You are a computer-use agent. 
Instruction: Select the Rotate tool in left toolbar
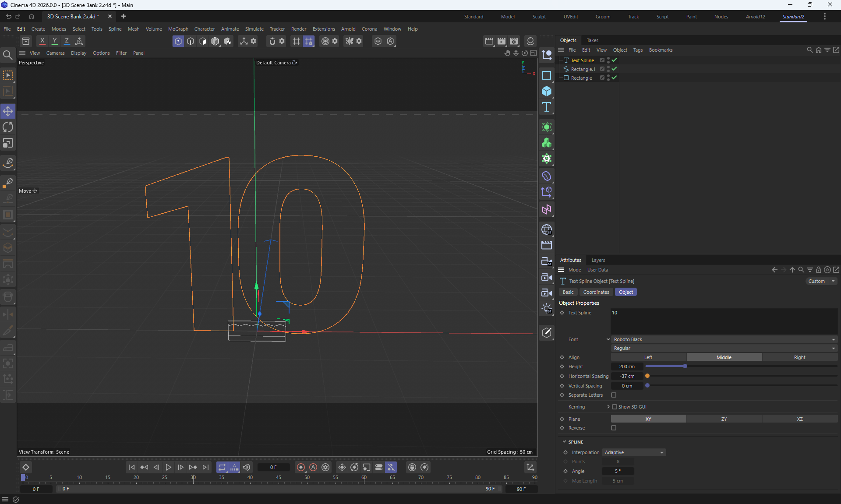(8, 127)
